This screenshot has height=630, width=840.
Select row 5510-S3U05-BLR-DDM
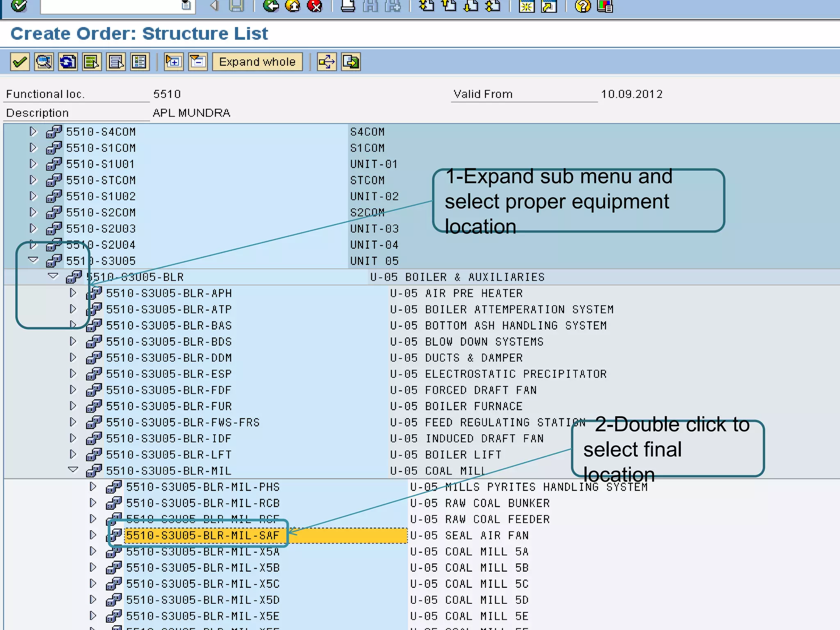click(169, 358)
